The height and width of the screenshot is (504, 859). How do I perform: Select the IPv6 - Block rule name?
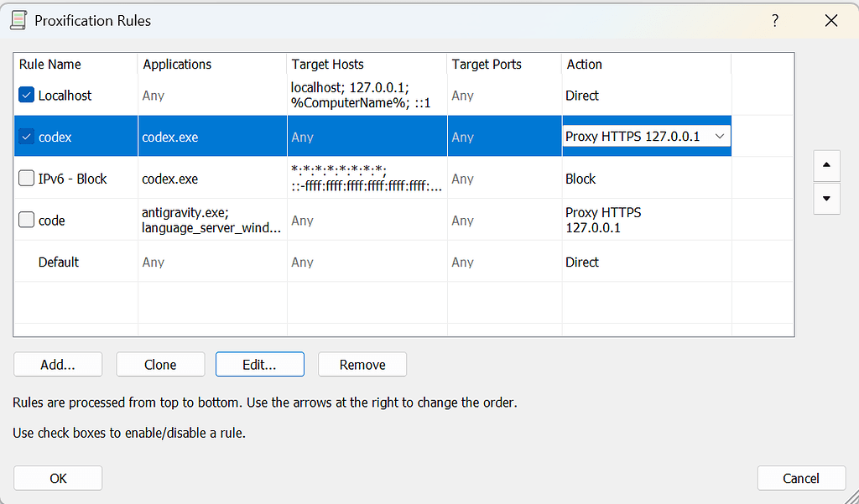72,179
